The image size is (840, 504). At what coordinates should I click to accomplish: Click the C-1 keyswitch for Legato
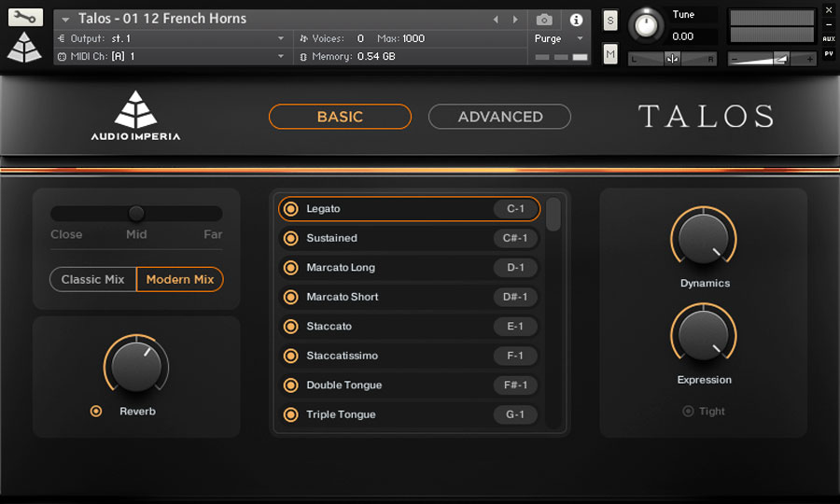pos(515,209)
